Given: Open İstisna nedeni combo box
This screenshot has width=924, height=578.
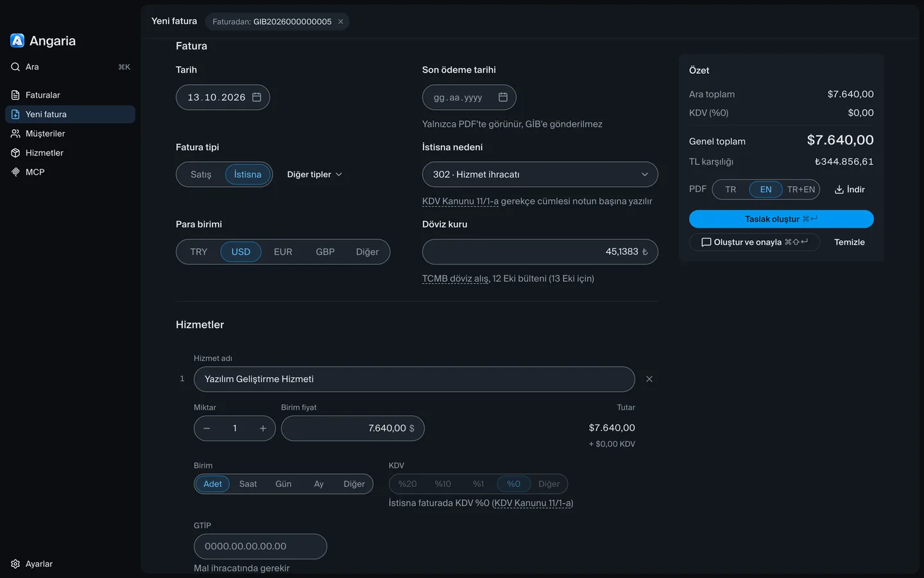Looking at the screenshot, I should click(540, 175).
